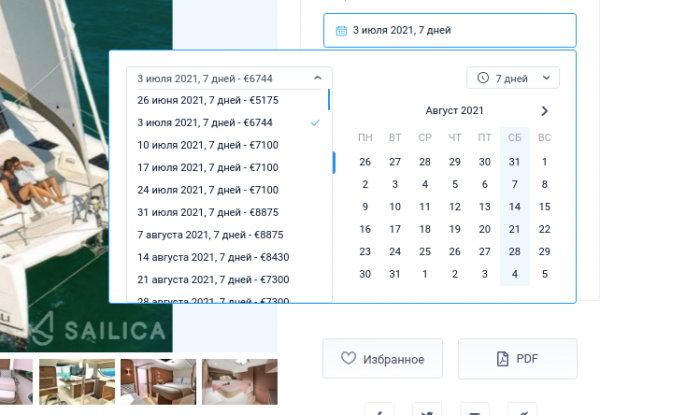Viewport: 700px width, 415px height.
Task: Click day 25 in the calendar
Action: pos(425,252)
